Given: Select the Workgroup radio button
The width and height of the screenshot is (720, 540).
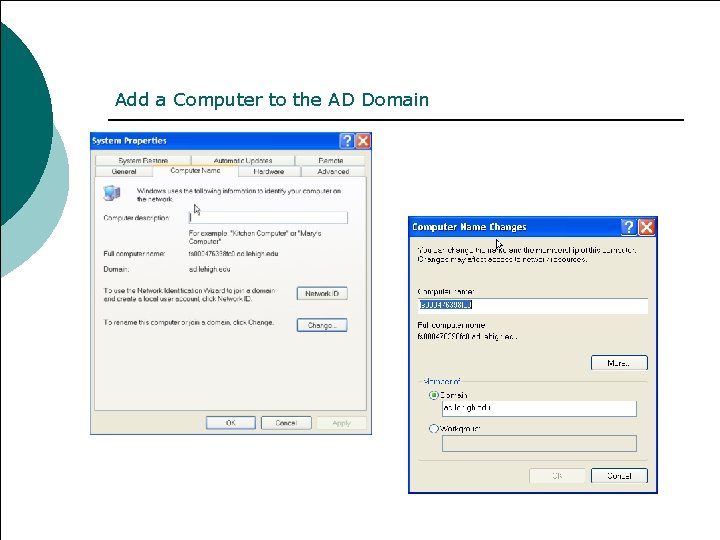Looking at the screenshot, I should [x=433, y=429].
